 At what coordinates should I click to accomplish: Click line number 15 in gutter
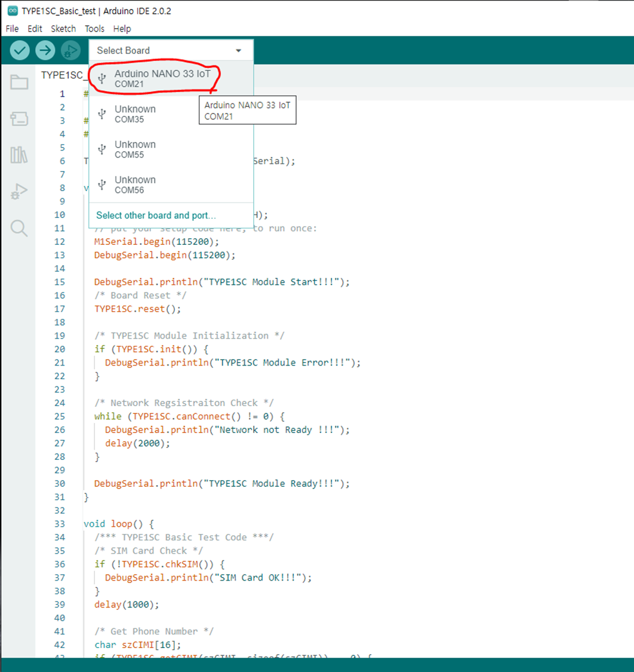tap(60, 282)
